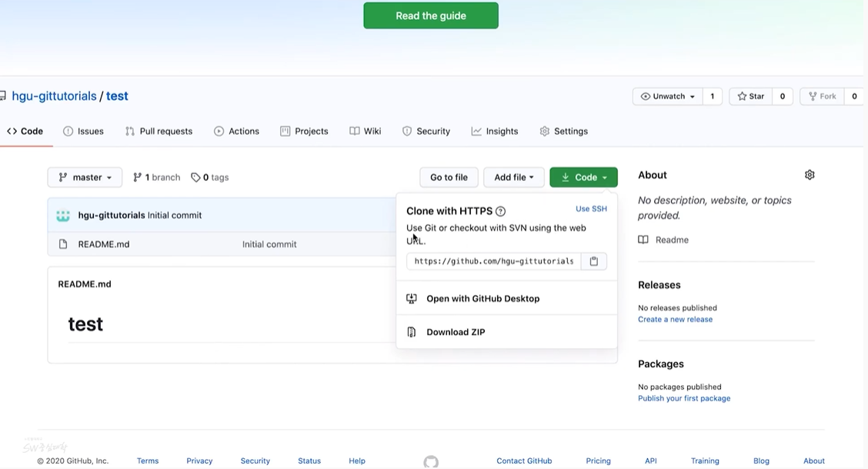Click the Go to file button
Viewport: 868px width, 469px height.
click(449, 177)
